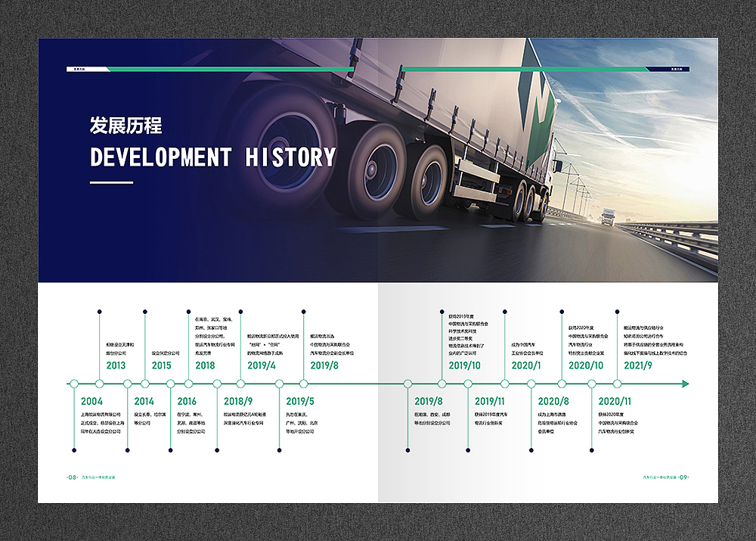Click the page number 08
The width and height of the screenshot is (756, 541).
tap(73, 477)
